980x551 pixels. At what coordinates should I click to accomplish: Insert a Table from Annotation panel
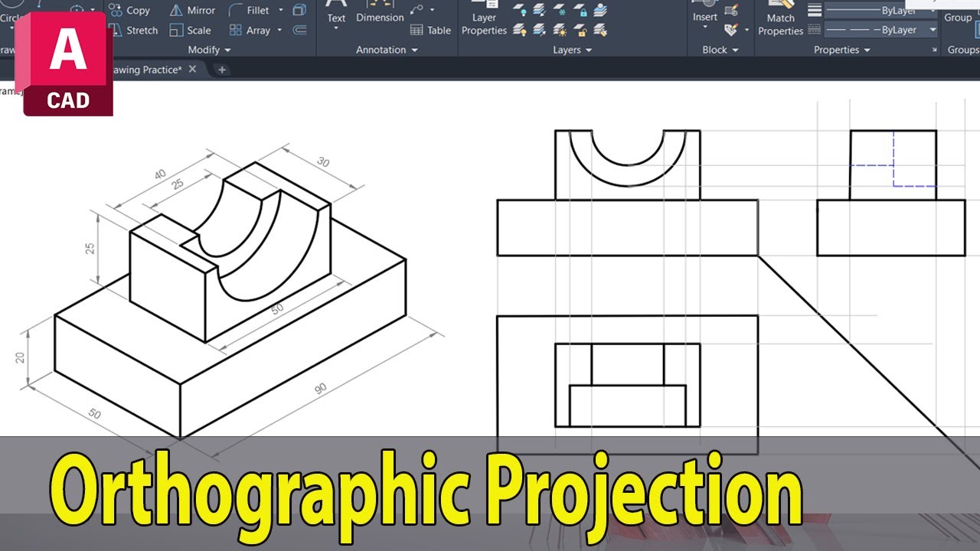[x=430, y=31]
